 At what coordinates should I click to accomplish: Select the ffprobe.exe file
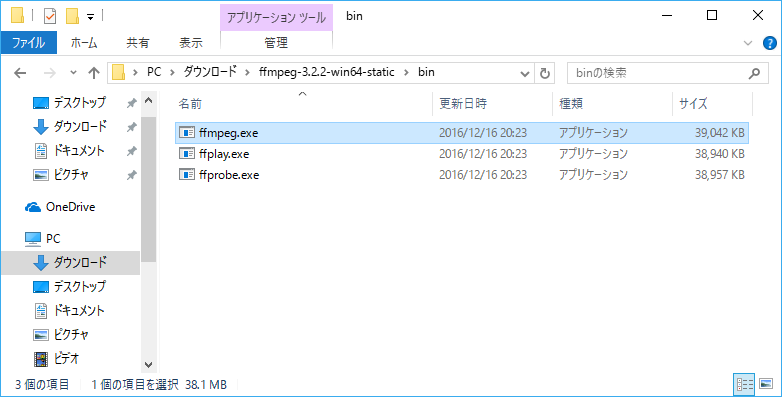pos(462,175)
